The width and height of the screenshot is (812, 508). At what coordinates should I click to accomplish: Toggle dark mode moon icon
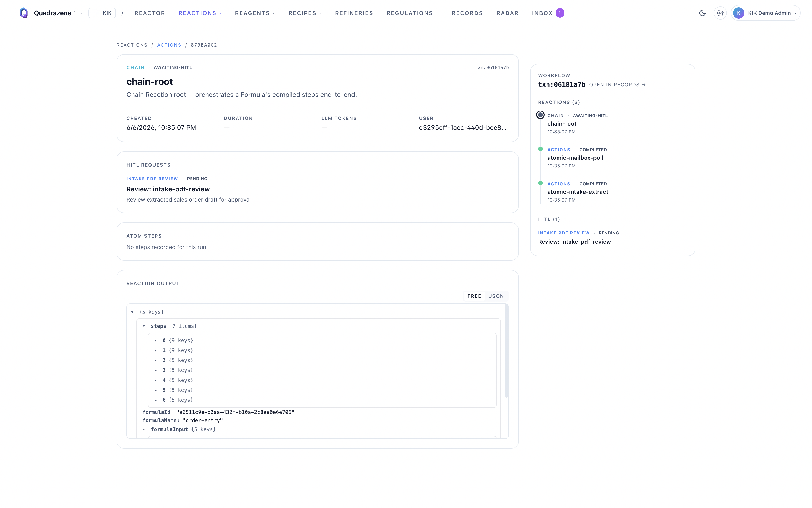pos(702,13)
